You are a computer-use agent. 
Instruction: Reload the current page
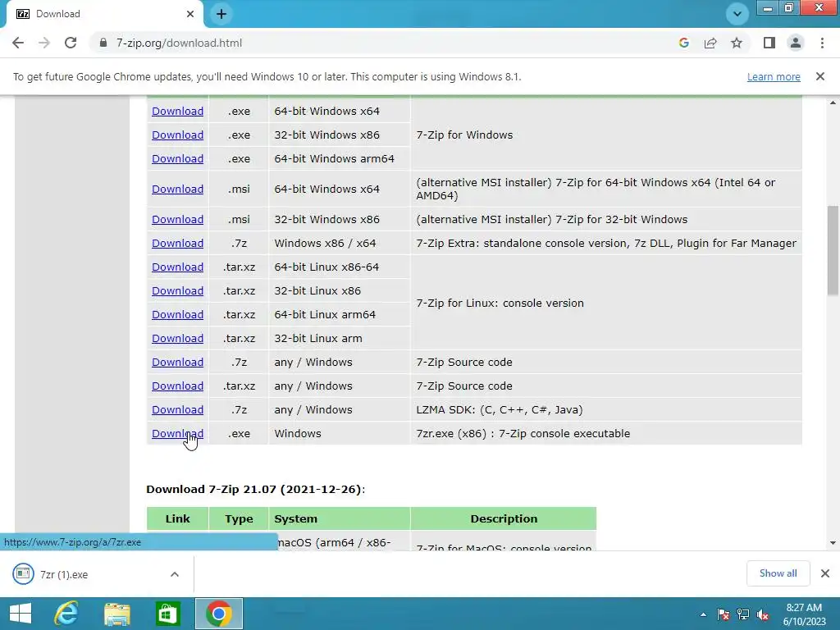point(71,43)
